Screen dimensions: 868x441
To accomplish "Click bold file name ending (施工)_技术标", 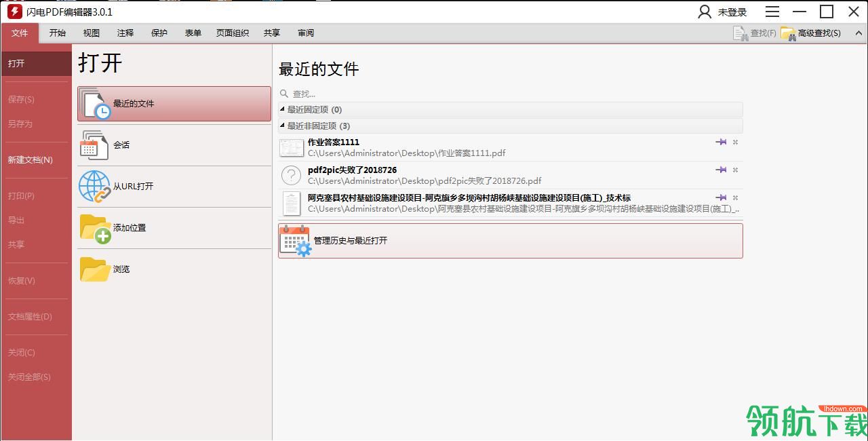I will tap(469, 198).
